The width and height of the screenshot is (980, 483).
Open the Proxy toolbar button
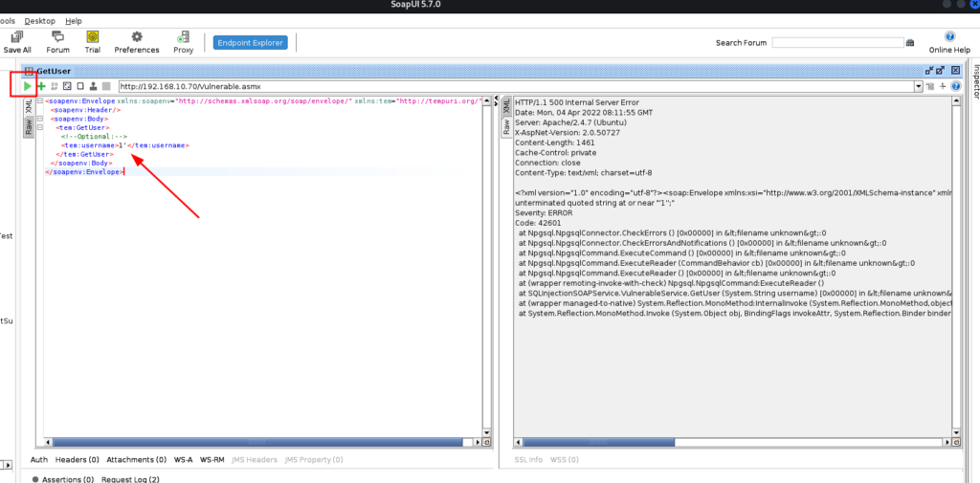[x=183, y=42]
